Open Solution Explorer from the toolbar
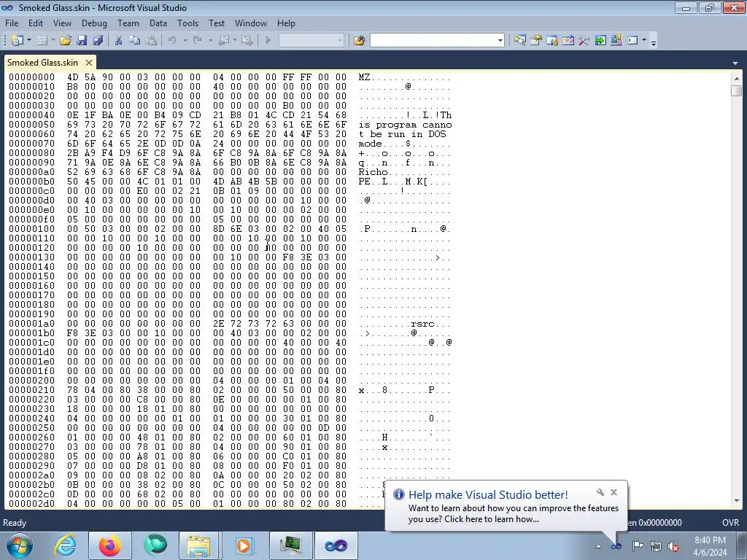The height and width of the screenshot is (560, 747). [x=519, y=41]
